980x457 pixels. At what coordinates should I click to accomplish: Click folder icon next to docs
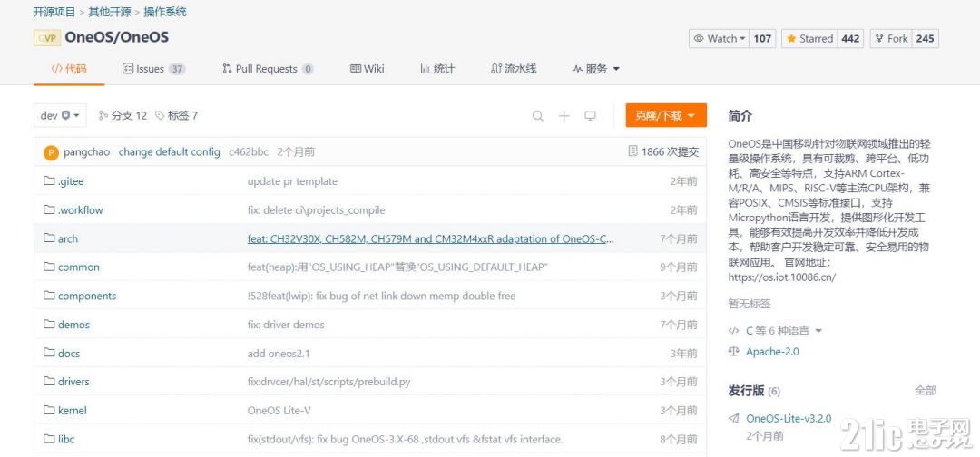(49, 353)
